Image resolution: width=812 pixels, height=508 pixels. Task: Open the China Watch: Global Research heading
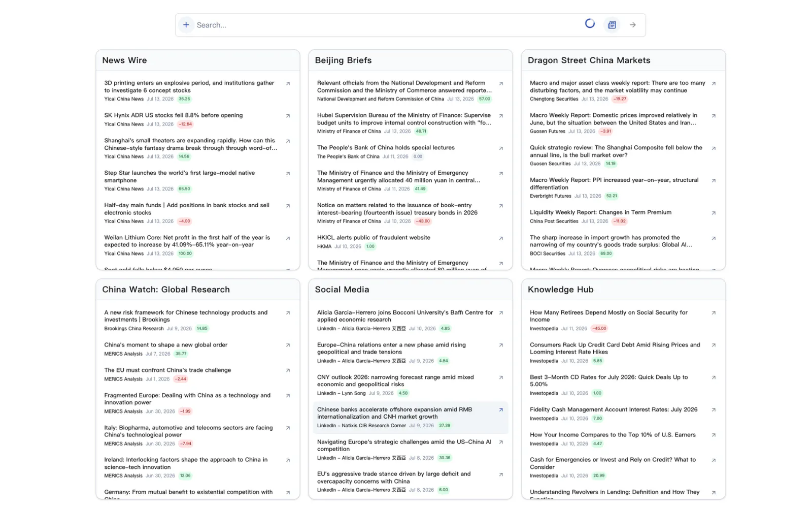coord(166,290)
